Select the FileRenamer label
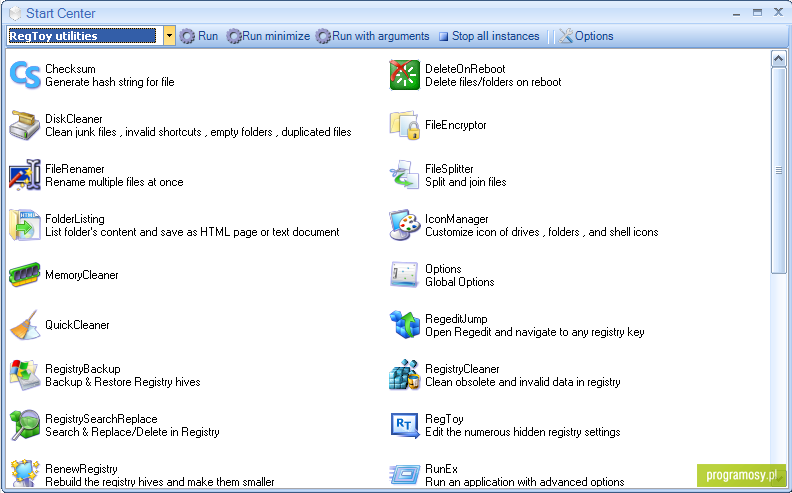Screen dimensions: 792x493 tap(75, 169)
